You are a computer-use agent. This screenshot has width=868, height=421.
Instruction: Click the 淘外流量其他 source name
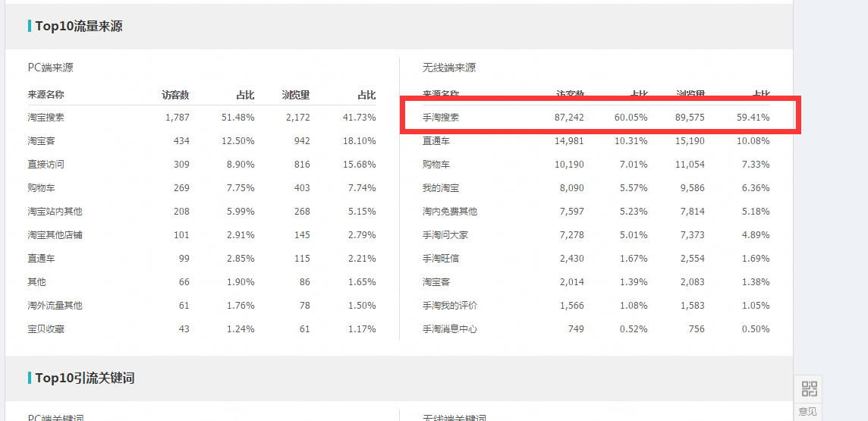tap(55, 306)
